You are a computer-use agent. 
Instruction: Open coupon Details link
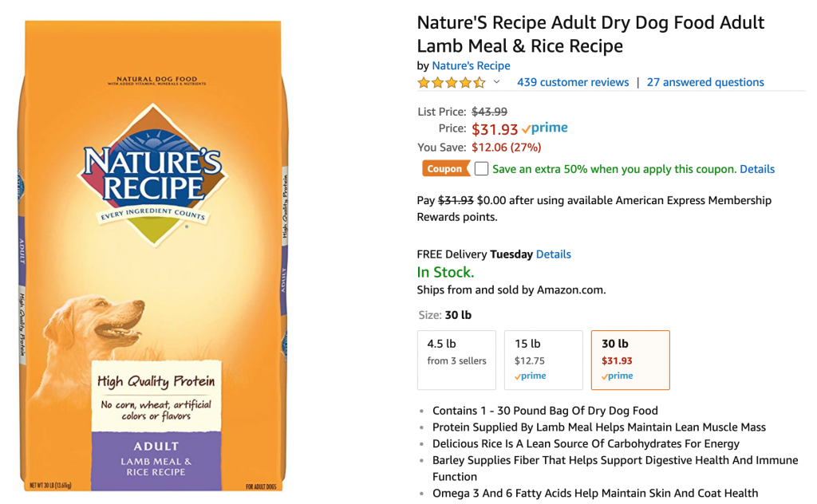757,169
